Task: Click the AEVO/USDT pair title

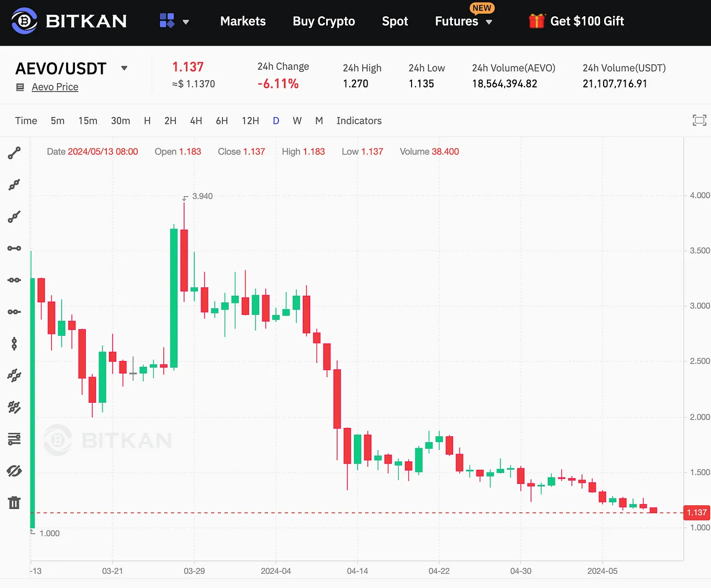Action: [61, 69]
